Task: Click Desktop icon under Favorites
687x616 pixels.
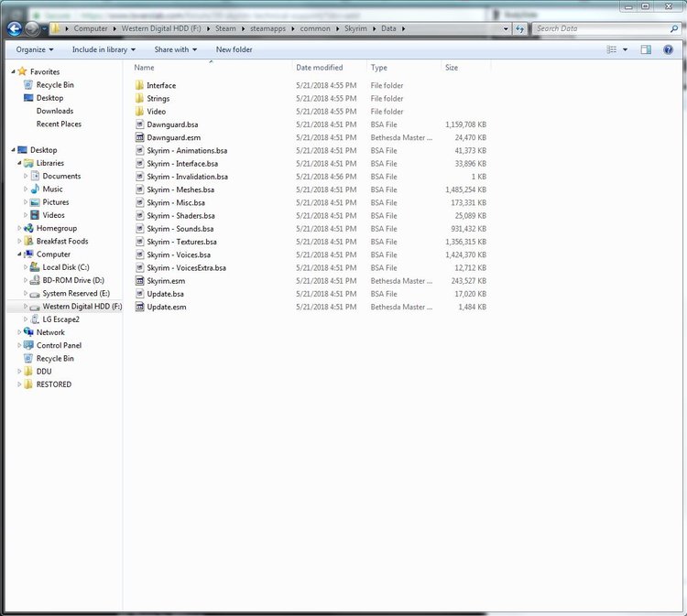Action: (x=28, y=98)
